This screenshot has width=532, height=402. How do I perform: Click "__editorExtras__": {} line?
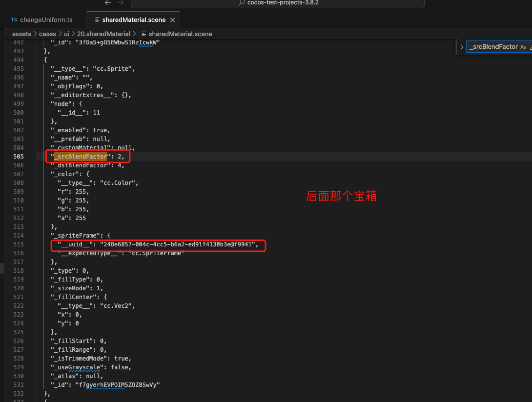coord(91,95)
